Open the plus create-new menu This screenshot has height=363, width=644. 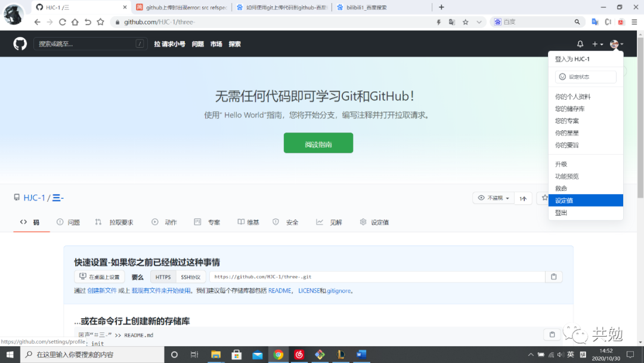coord(597,44)
